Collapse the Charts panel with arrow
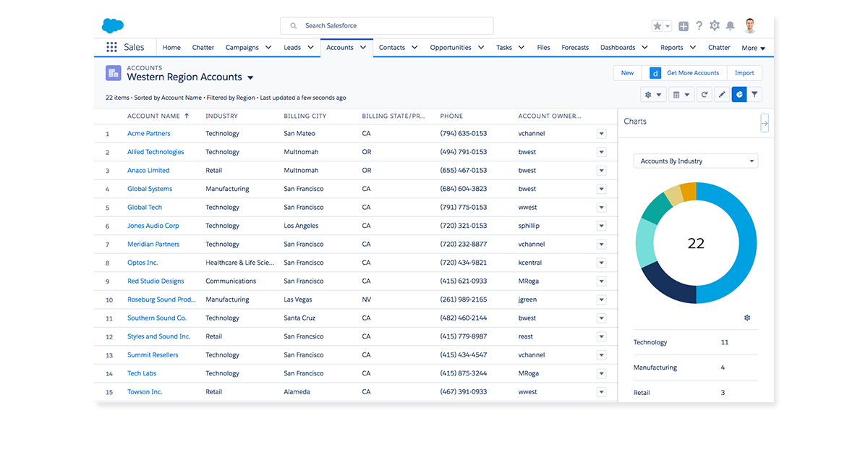 [x=765, y=124]
